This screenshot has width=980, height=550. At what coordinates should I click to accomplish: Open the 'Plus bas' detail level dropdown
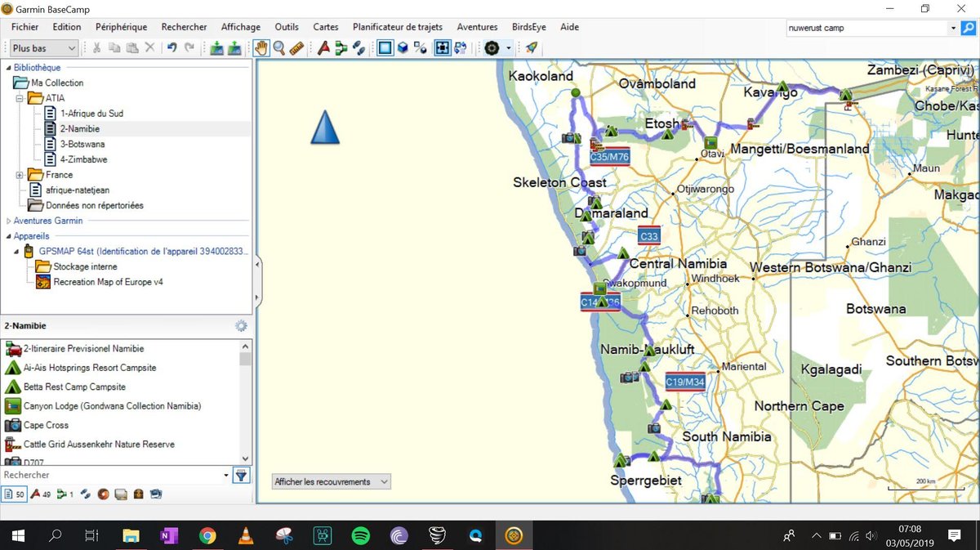tap(45, 48)
